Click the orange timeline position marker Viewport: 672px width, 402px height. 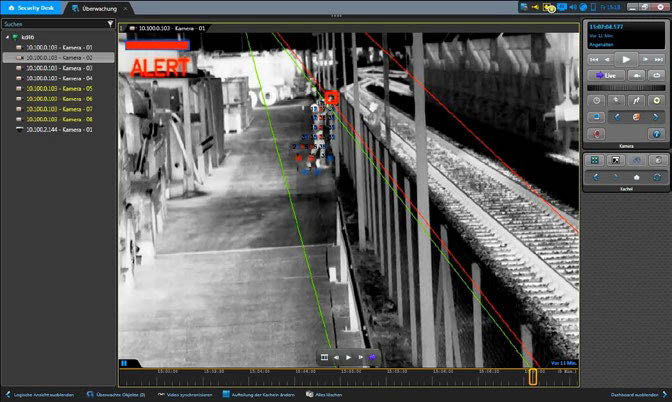(x=533, y=376)
